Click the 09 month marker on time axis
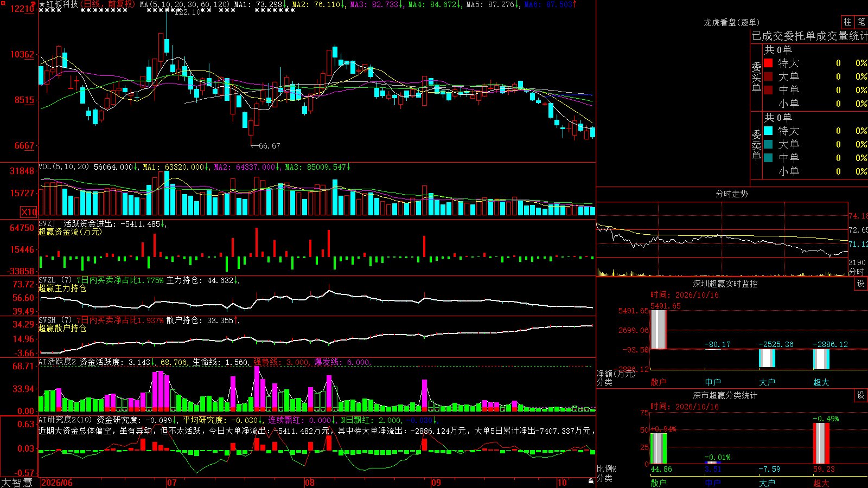868x488 pixels. [x=436, y=483]
